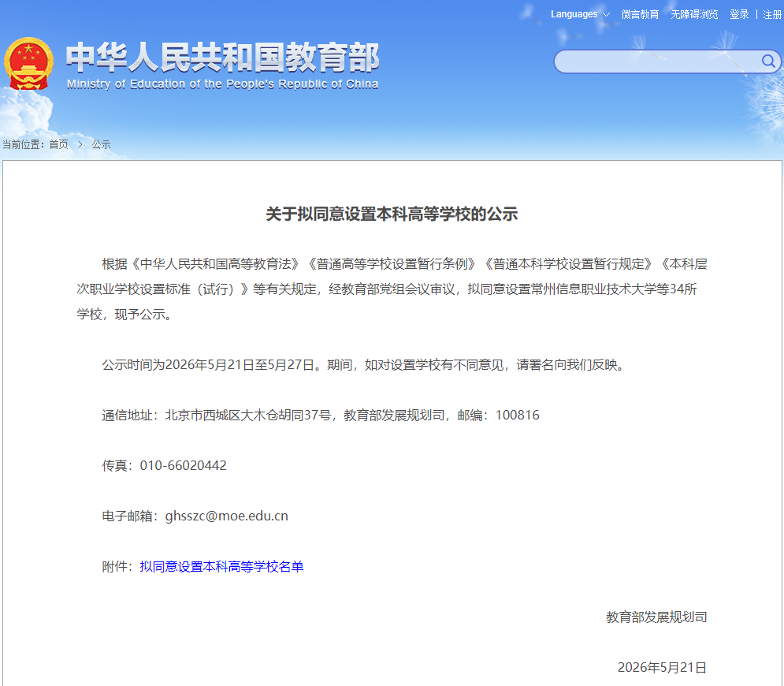784x686 pixels.
Task: Click the fax number 010-66020442
Action: tap(183, 465)
